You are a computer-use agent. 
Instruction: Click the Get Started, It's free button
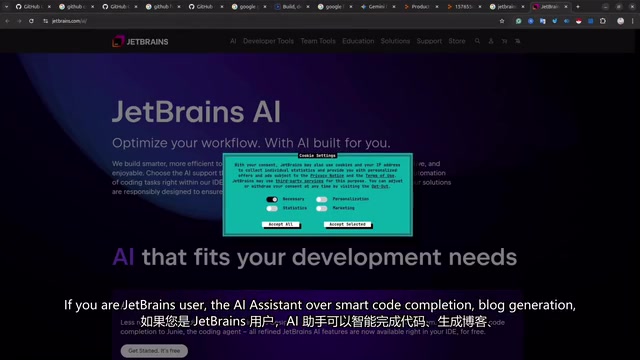pos(154,351)
